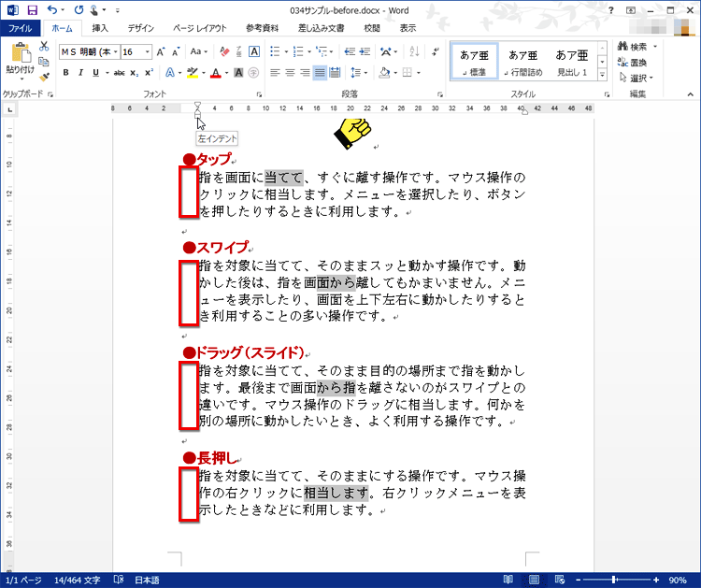The image size is (701, 588).
Task: Open the numbering list dropdown
Action: tap(309, 51)
